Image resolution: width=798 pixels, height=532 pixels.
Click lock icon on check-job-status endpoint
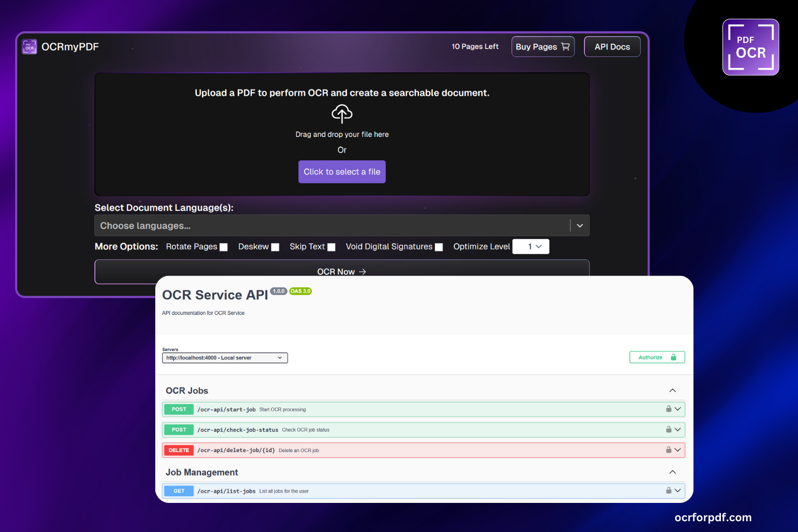[669, 430]
